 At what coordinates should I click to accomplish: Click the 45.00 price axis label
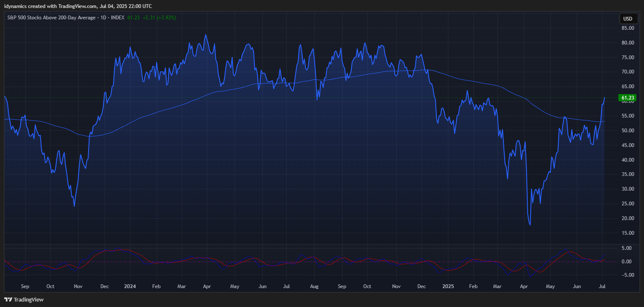(x=628, y=145)
